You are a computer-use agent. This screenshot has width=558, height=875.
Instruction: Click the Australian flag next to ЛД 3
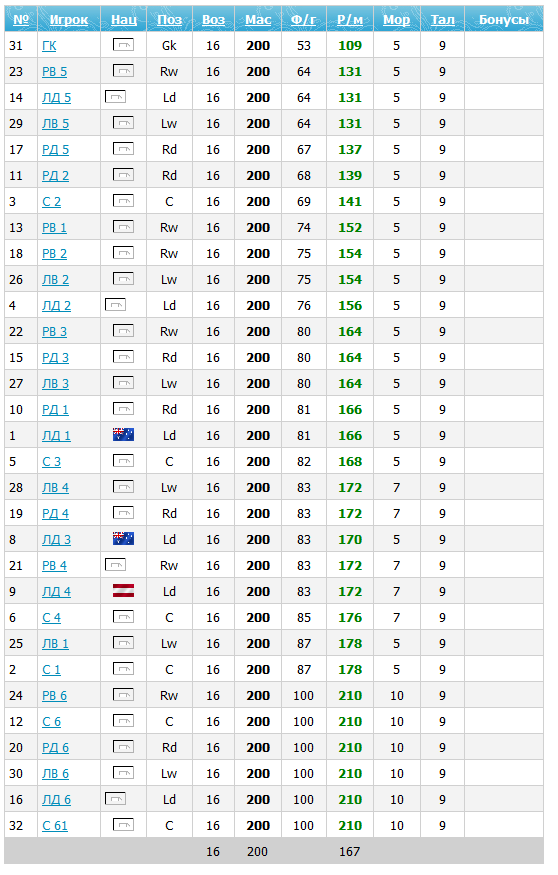[x=123, y=539]
